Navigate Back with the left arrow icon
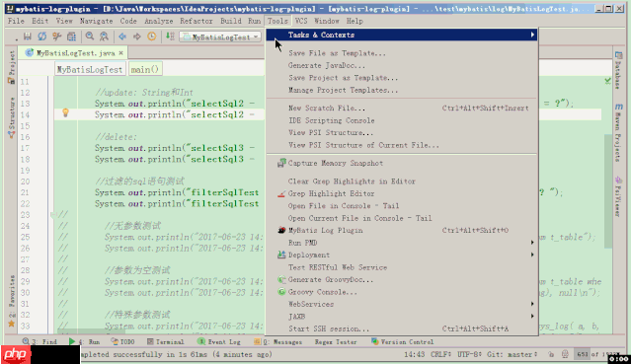The image size is (631, 364). pos(122,36)
